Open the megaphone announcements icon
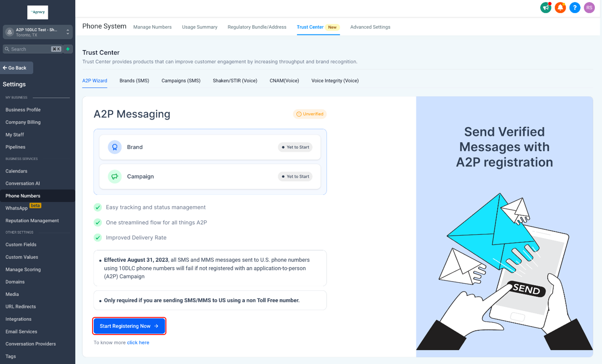The image size is (602, 364). (x=546, y=8)
